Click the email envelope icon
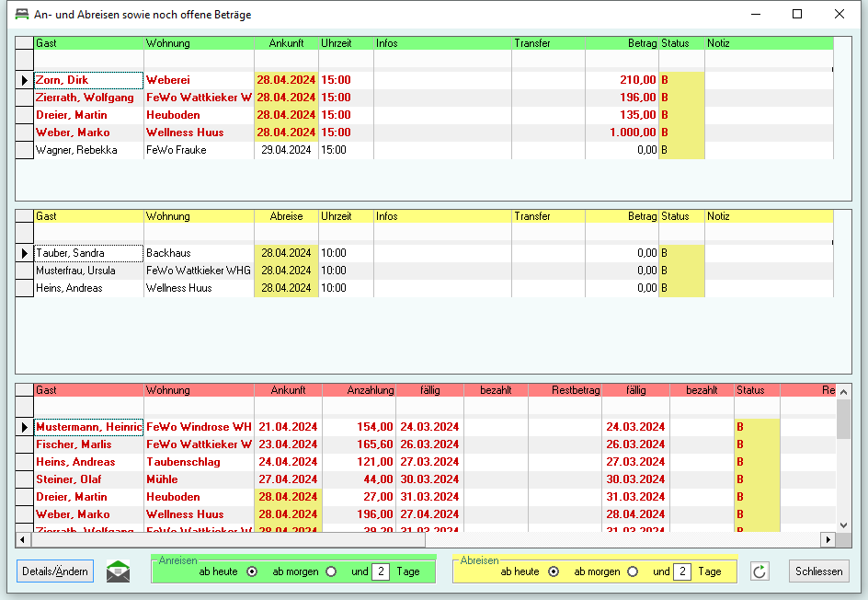The image size is (868, 600). pos(118,571)
